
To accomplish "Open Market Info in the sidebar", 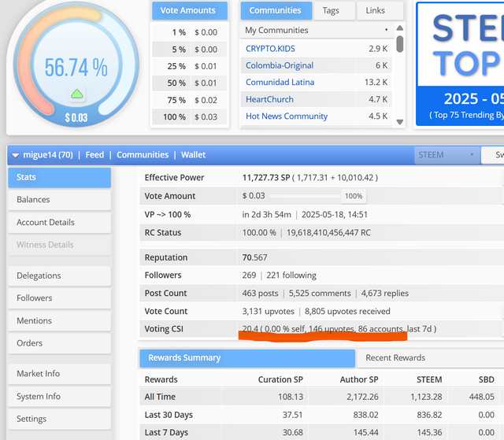I will click(x=60, y=374).
